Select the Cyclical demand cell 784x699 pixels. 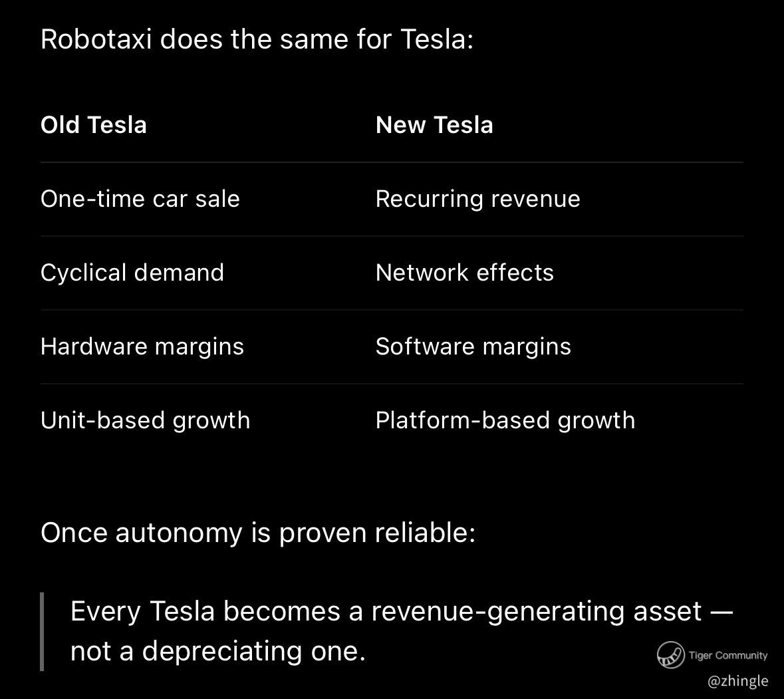[132, 273]
